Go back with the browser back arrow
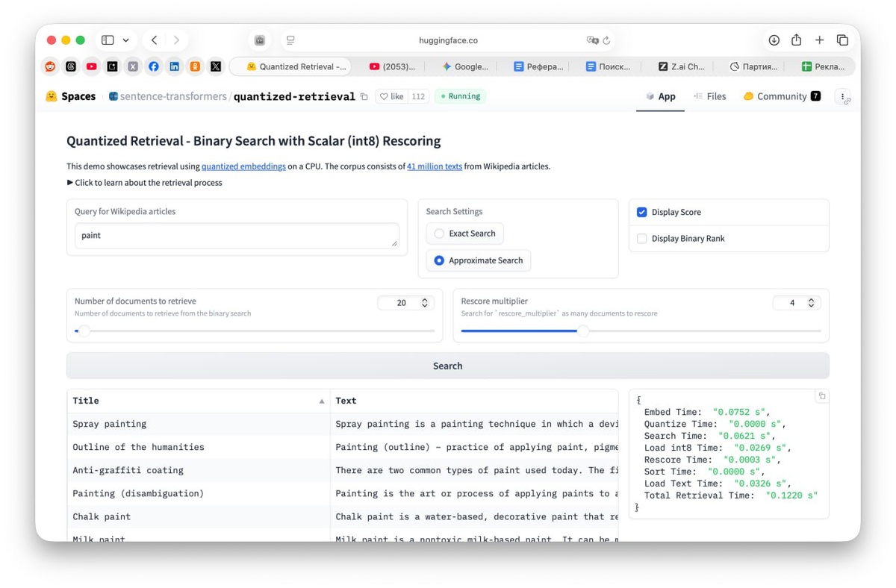The height and width of the screenshot is (588, 896). tap(154, 40)
